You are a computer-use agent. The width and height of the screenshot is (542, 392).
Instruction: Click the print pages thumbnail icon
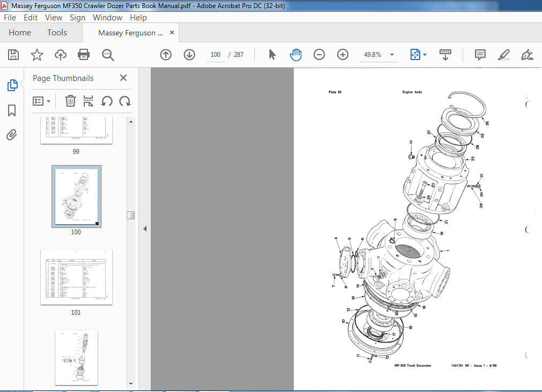tap(89, 101)
